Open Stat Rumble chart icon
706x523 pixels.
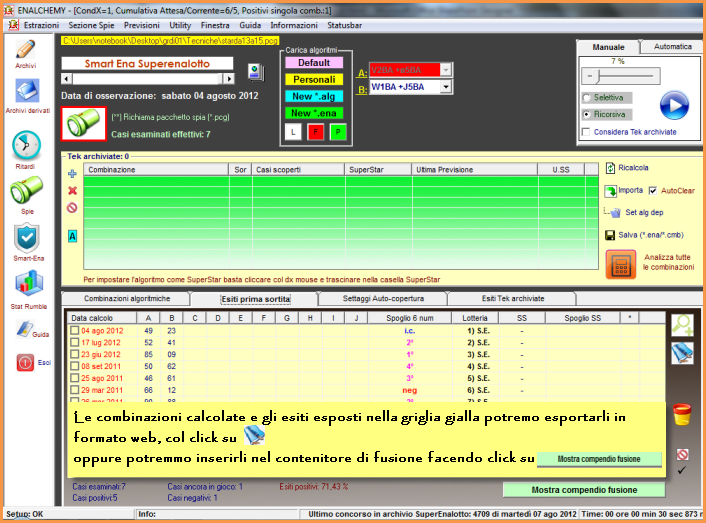(x=29, y=283)
